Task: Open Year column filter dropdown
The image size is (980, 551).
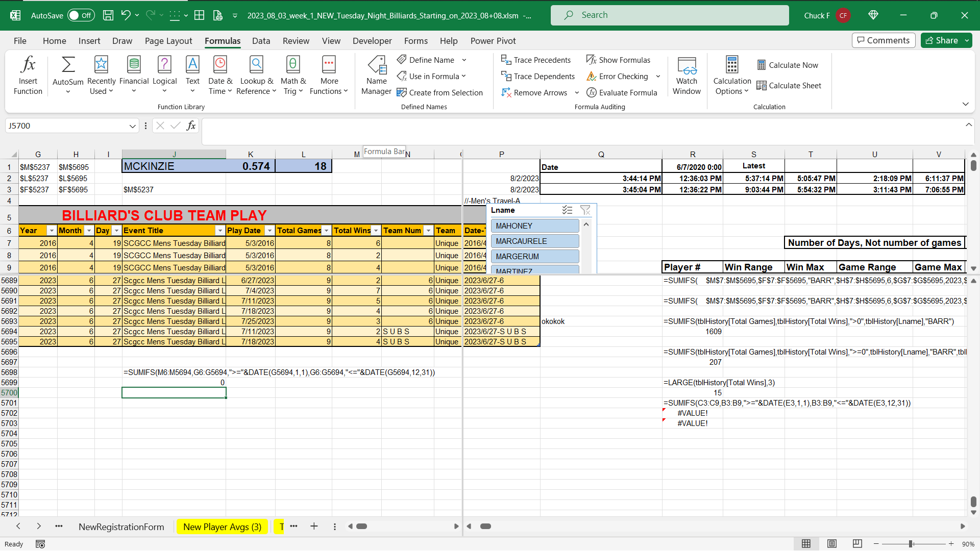Action: pos(52,231)
